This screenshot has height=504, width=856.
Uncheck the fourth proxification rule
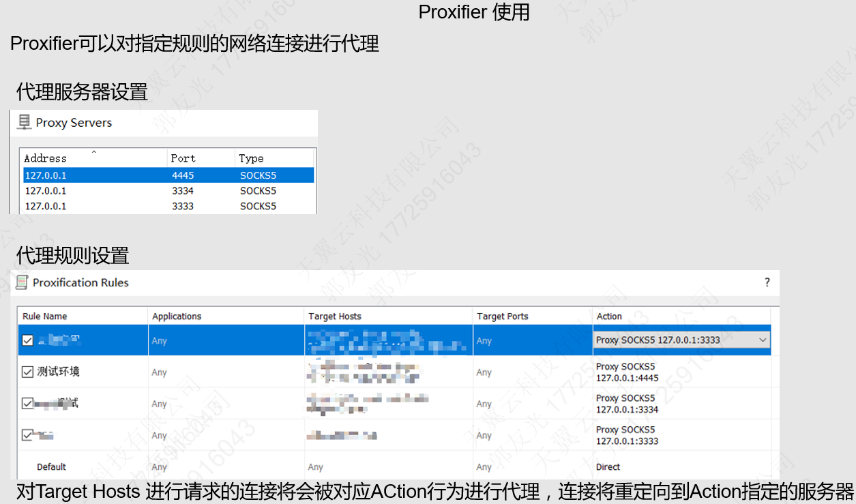point(26,434)
